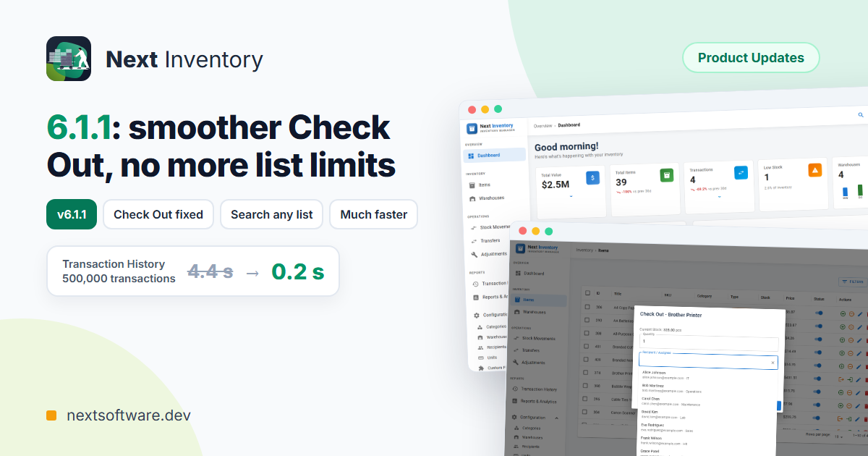The height and width of the screenshot is (456, 868).
Task: Expand the chevron under Total Value card
Action: (x=571, y=195)
